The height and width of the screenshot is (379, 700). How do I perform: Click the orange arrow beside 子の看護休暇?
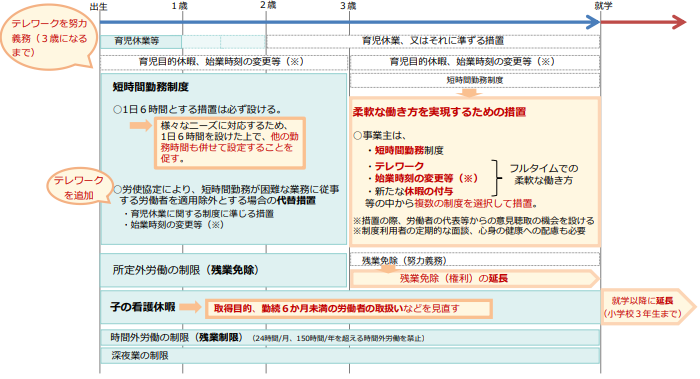coord(191,307)
